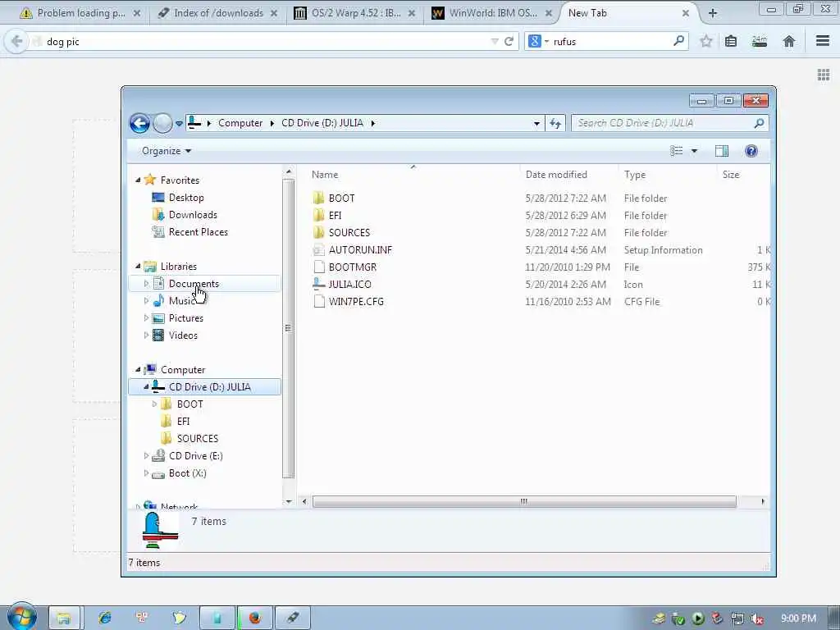840x630 pixels.
Task: Open EFI folder in file list
Action: (336, 216)
